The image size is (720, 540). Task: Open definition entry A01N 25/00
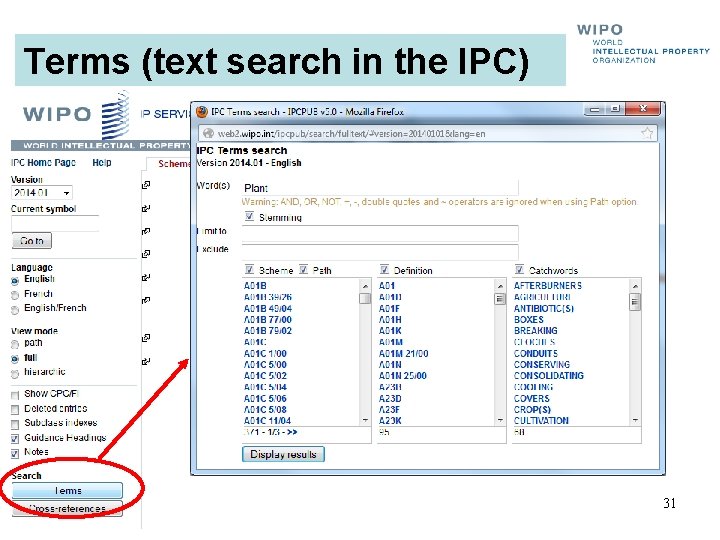pos(402,376)
